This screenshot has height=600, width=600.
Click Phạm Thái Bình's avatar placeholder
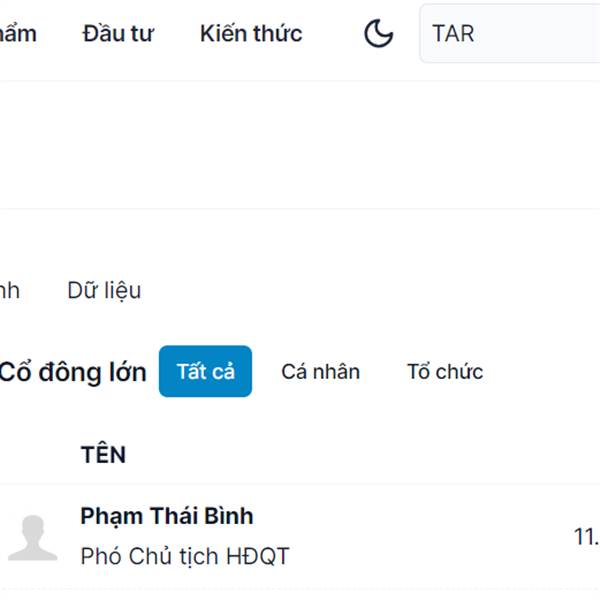[x=33, y=538]
